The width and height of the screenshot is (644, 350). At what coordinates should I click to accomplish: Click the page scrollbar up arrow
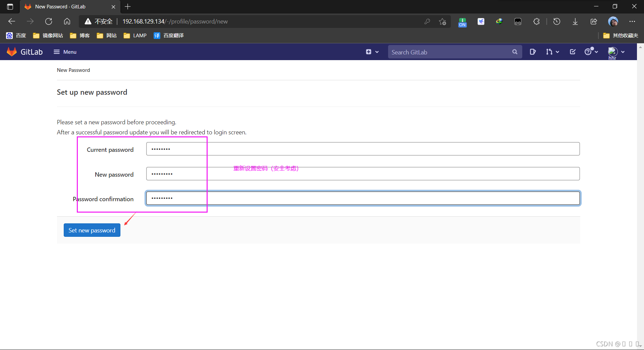click(x=640, y=47)
